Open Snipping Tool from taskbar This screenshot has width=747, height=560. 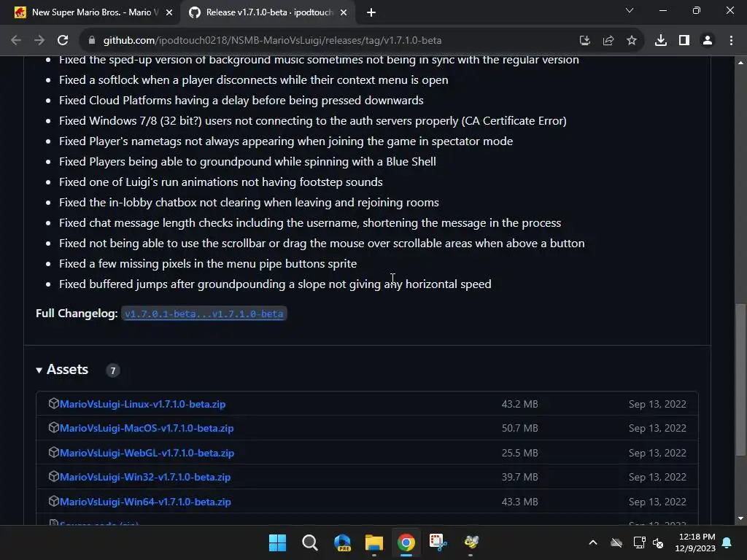coord(438,542)
